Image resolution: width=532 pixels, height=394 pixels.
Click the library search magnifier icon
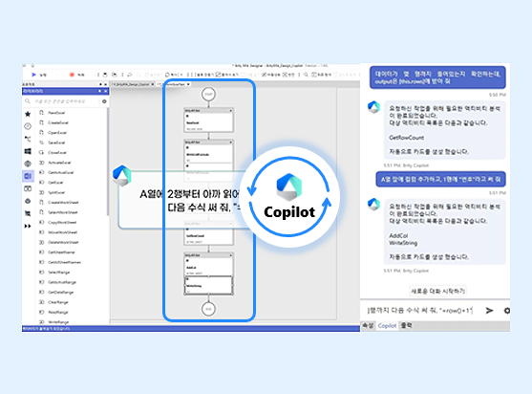coord(28,101)
